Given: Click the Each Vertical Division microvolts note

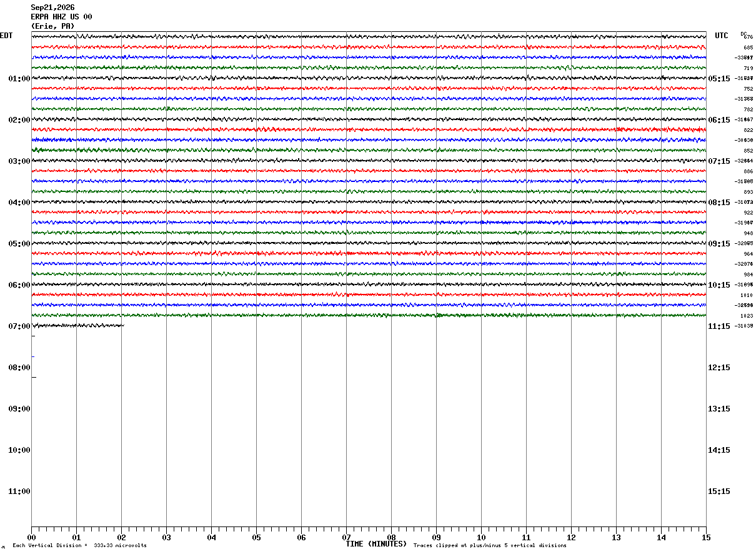Looking at the screenshot, I should 79,546.
